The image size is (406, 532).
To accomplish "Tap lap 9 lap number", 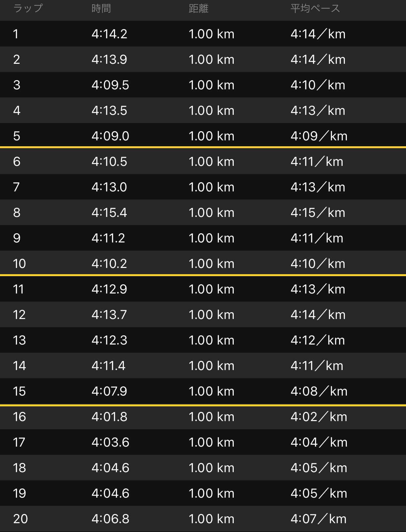I will coord(17,238).
